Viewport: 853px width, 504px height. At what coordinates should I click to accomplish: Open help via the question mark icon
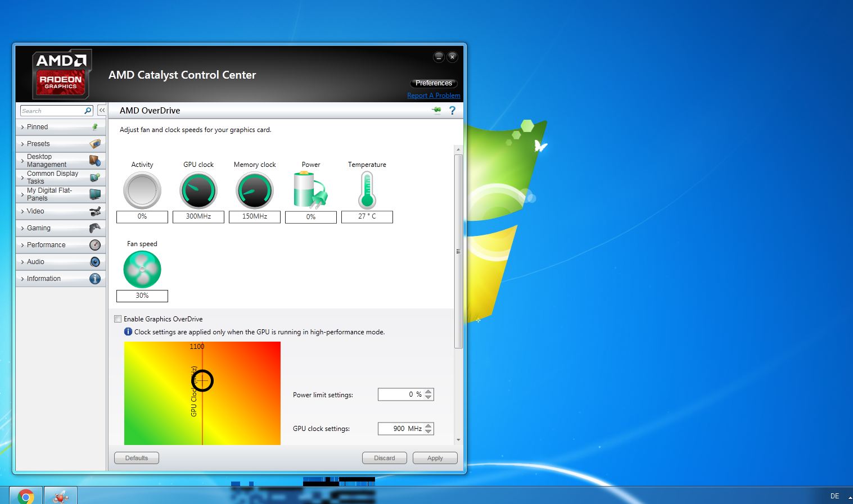[x=452, y=111]
